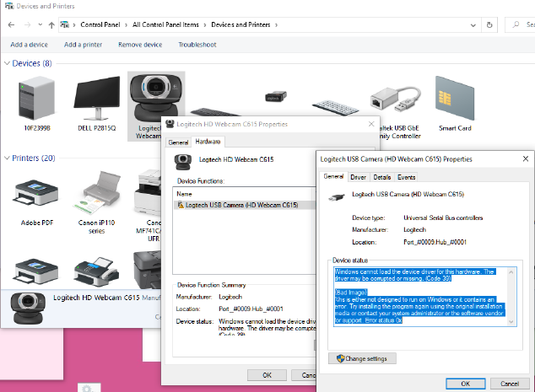Select the Logitech Webcam device icon
The height and width of the screenshot is (392, 535).
tap(155, 98)
